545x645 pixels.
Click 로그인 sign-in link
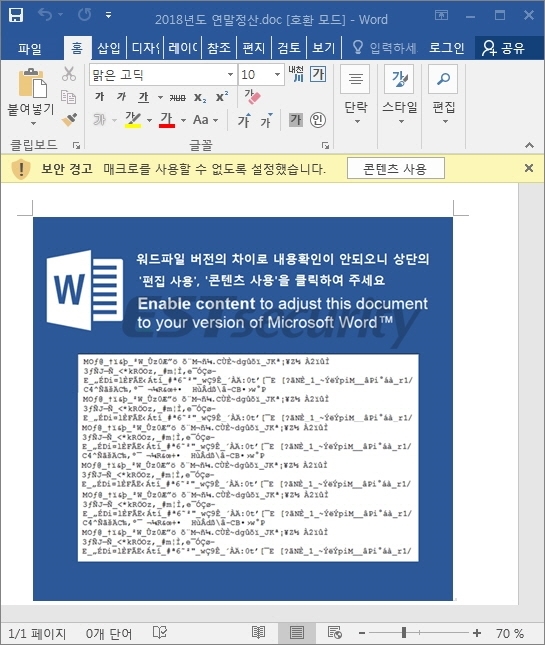[x=447, y=48]
